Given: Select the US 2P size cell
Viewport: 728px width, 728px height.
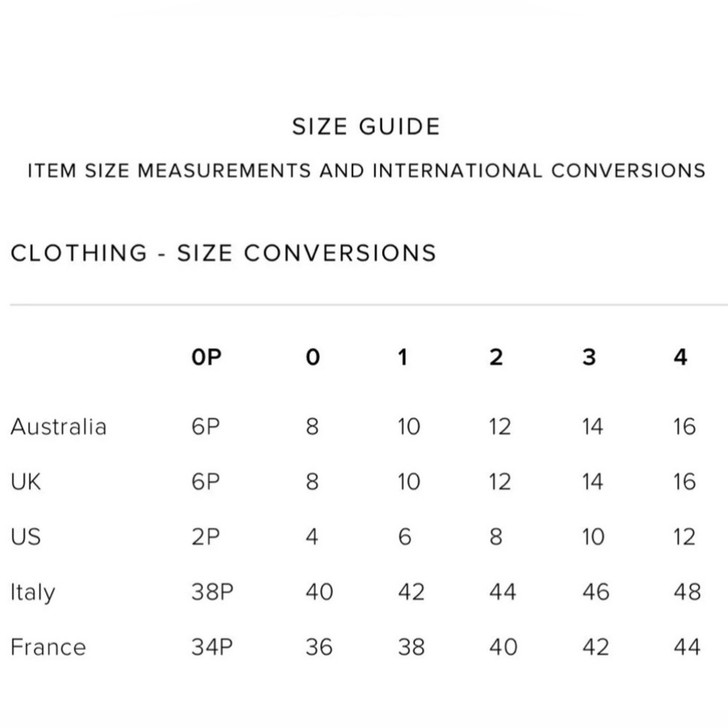Looking at the screenshot, I should pos(205,537).
